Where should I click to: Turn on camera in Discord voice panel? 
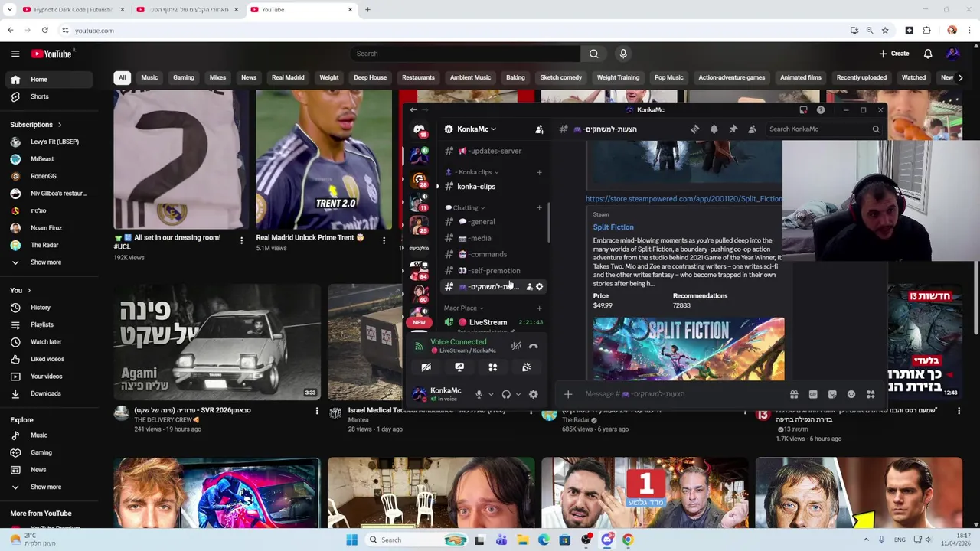426,367
